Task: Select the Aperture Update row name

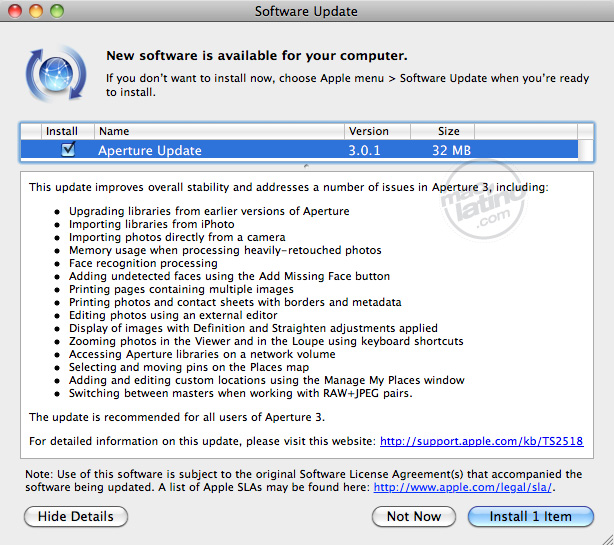Action: pyautogui.click(x=150, y=150)
